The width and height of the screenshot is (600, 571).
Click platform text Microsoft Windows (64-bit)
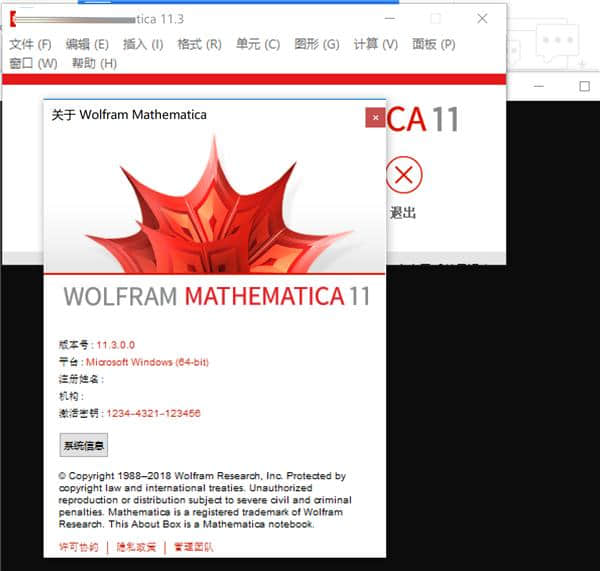(x=147, y=362)
